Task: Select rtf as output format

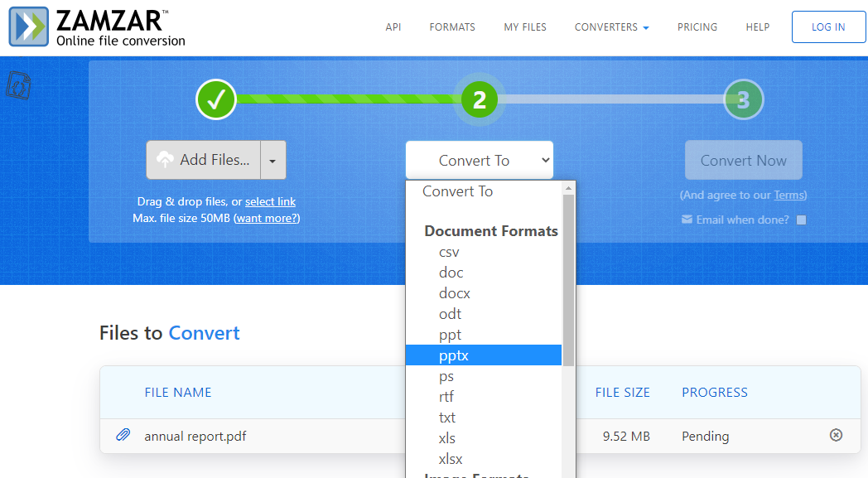Action: pyautogui.click(x=484, y=397)
